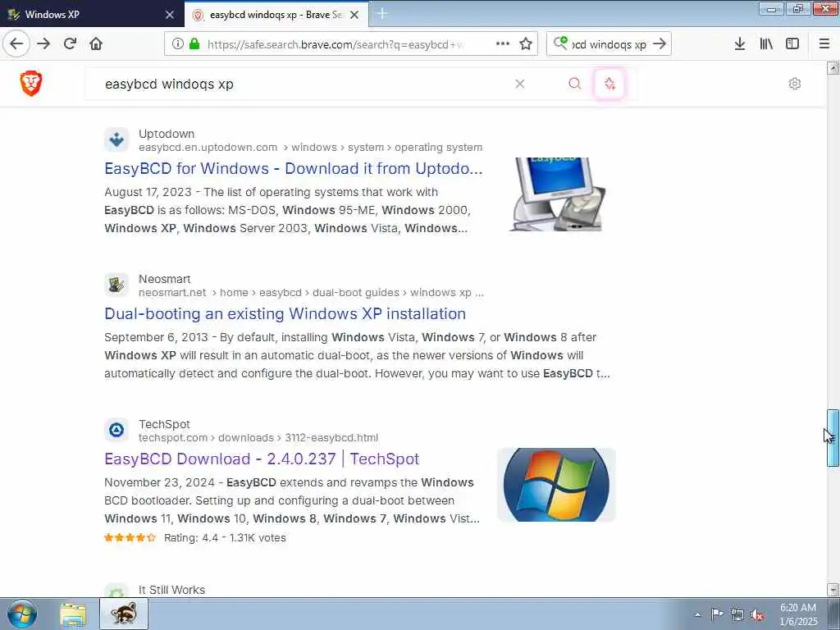This screenshot has width=840, height=630.
Task: Clear the Brave search query
Action: [x=519, y=84]
